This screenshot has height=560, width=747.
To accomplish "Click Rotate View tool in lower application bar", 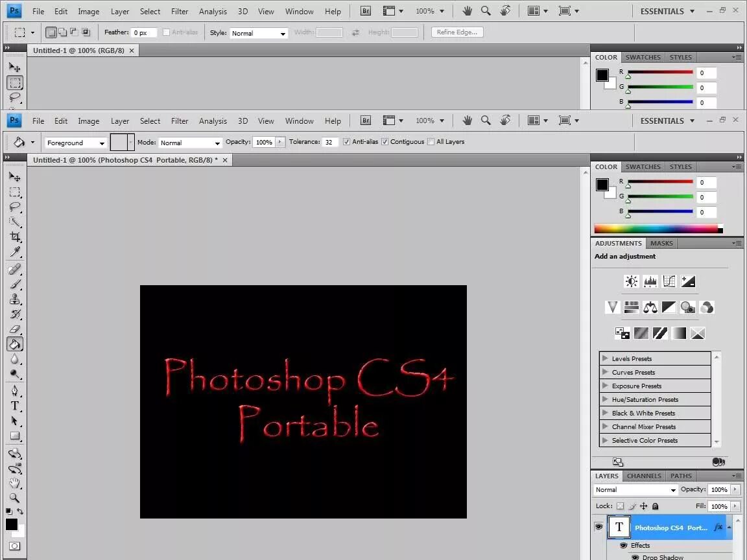I will (x=505, y=121).
